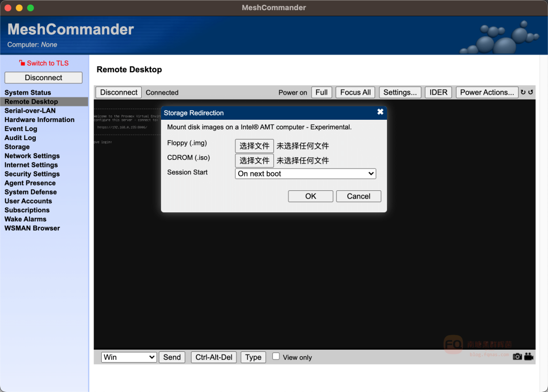Rotate the display clockwise icon

(523, 93)
